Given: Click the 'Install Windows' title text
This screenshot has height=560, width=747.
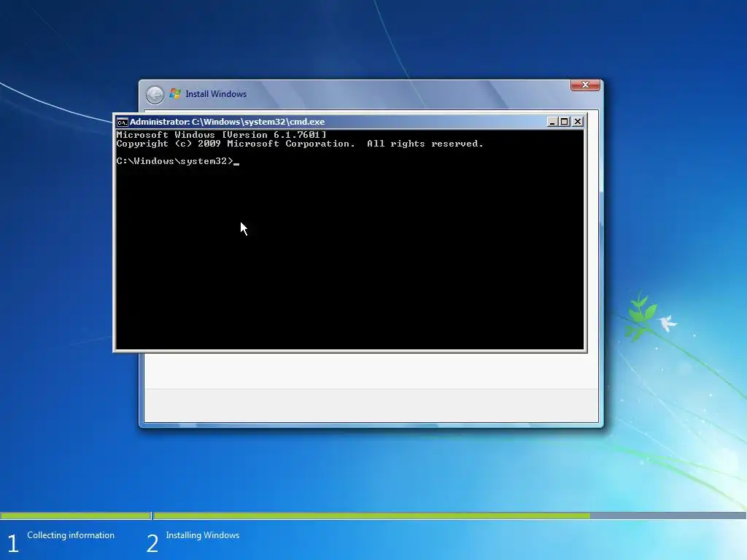Looking at the screenshot, I should click(x=216, y=94).
